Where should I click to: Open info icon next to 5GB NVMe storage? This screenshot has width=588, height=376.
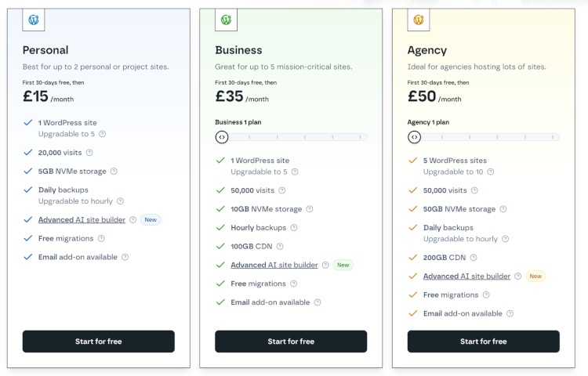[x=114, y=172]
